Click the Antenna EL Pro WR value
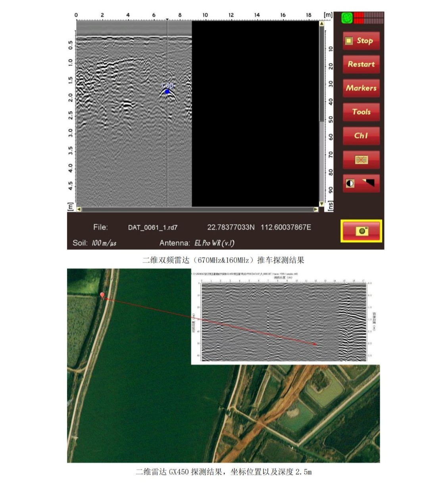The image size is (448, 488). pos(214,243)
